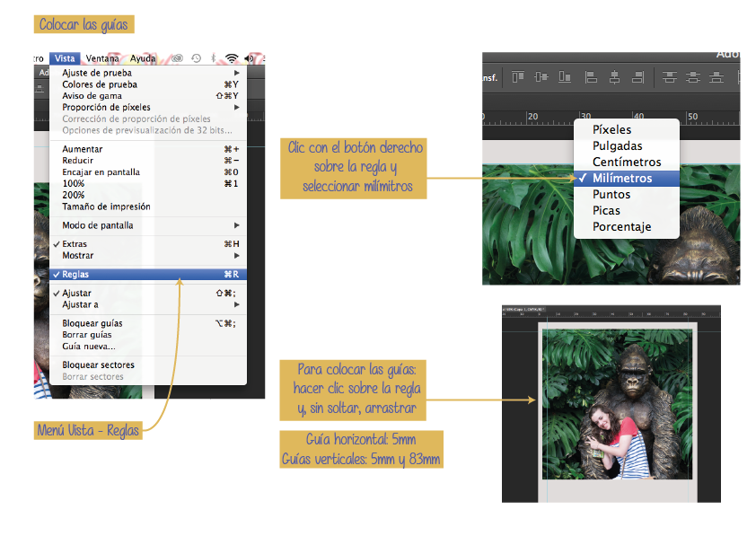Select Picas as ruler unit
This screenshot has width=756, height=536.
pyautogui.click(x=627, y=211)
